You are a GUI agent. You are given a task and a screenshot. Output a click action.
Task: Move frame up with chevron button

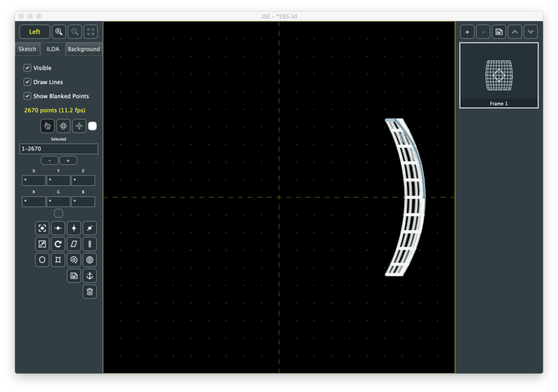[515, 32]
